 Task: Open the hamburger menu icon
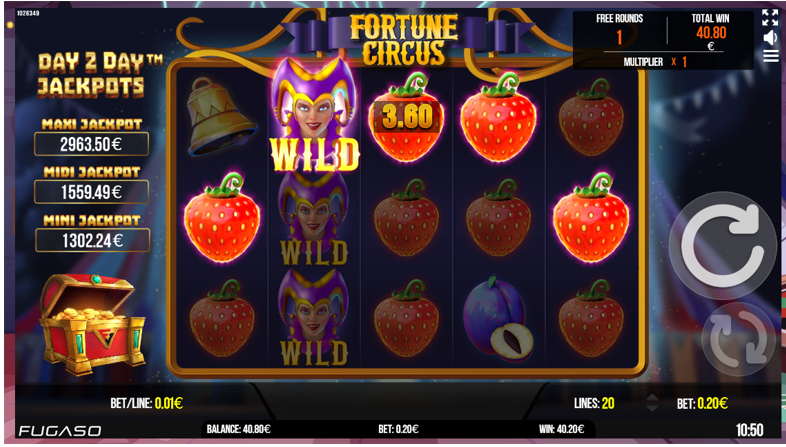770,56
